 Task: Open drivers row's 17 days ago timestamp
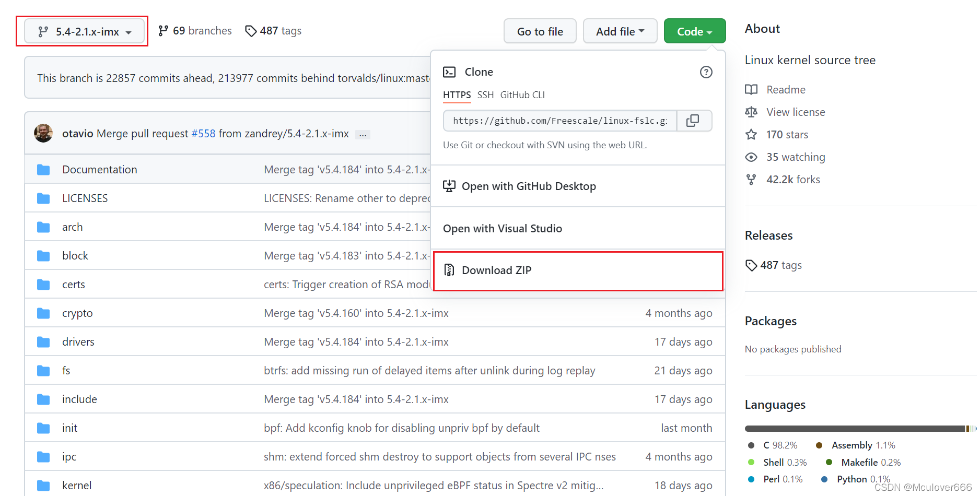pyautogui.click(x=683, y=342)
